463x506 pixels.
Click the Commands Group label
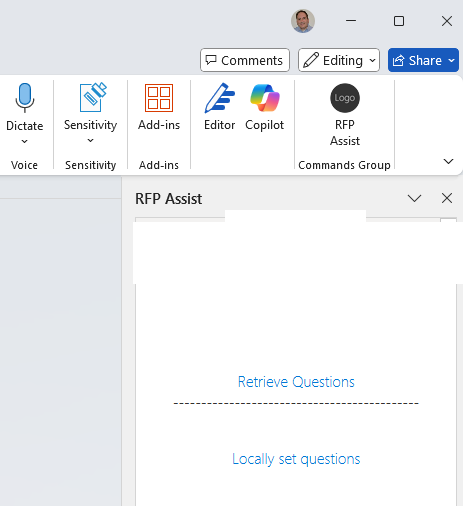tap(344, 165)
